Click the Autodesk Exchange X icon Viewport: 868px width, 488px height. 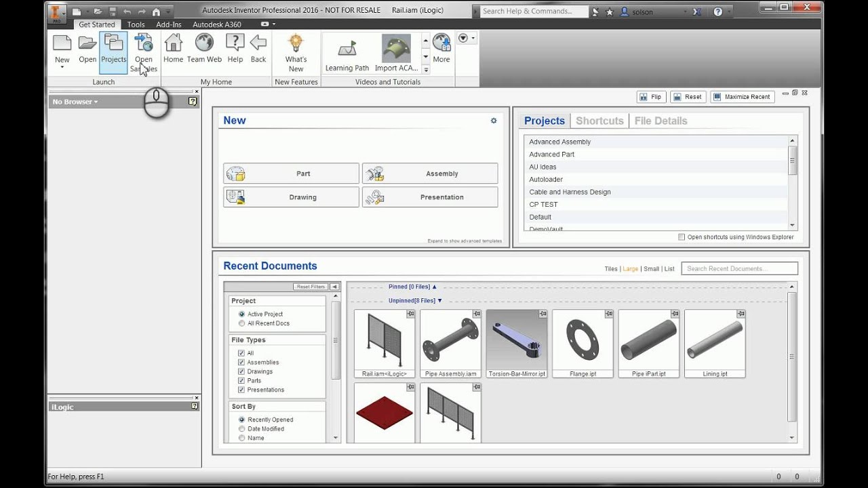click(696, 12)
